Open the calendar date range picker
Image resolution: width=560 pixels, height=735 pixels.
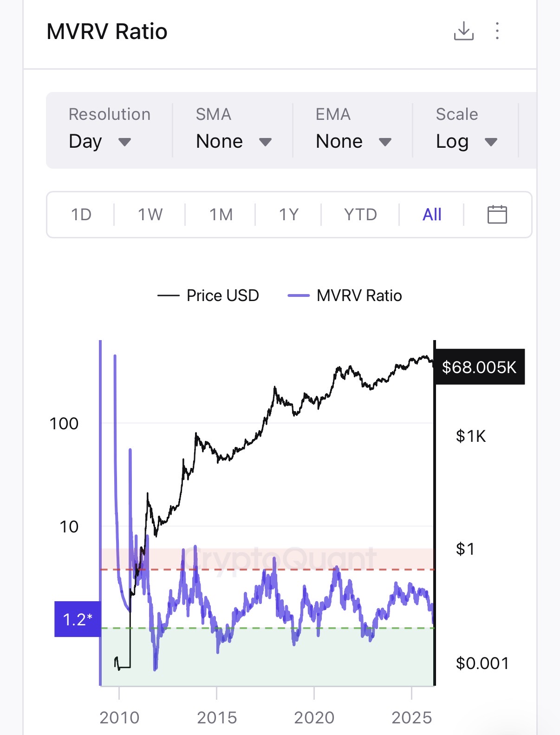[497, 215]
